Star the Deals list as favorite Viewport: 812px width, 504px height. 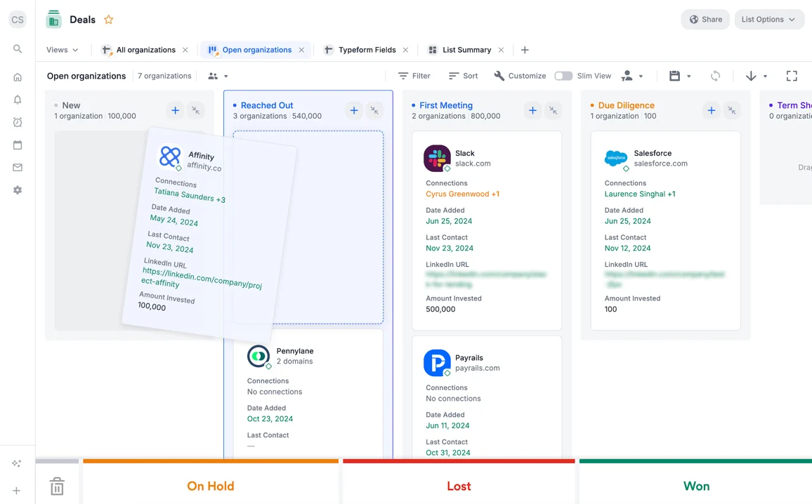[108, 20]
